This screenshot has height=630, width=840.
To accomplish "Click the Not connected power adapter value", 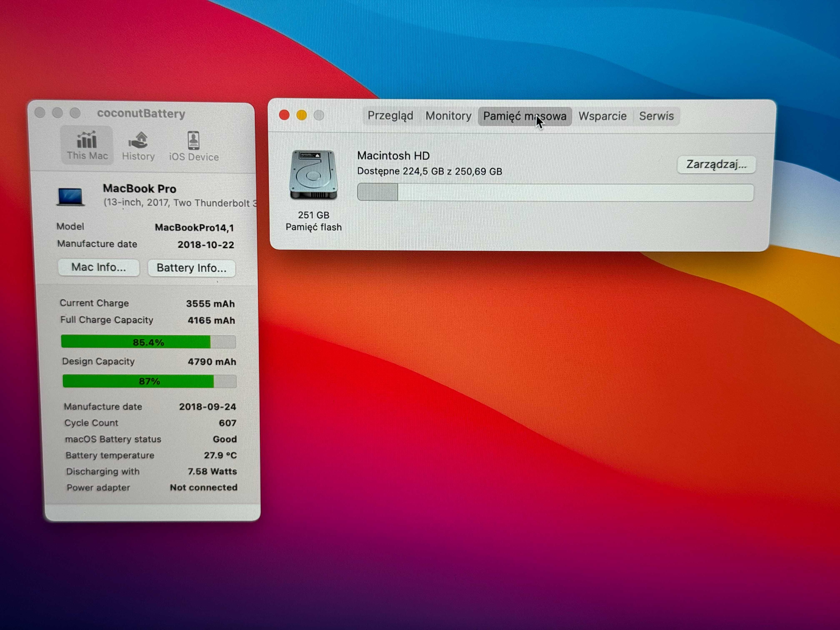I will coord(204,487).
